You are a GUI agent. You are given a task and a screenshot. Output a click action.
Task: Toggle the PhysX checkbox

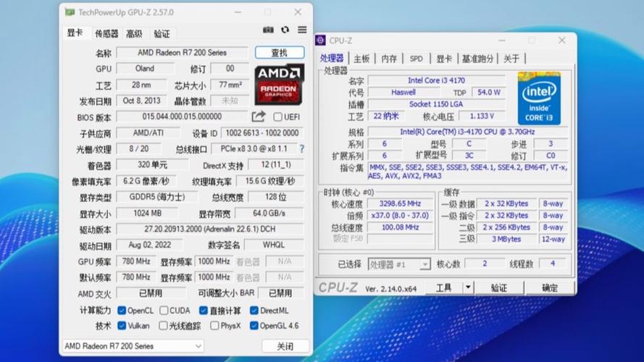point(214,326)
